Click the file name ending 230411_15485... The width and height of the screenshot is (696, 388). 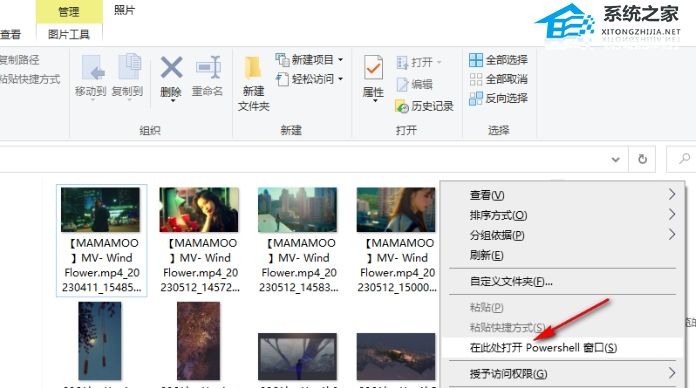click(102, 265)
